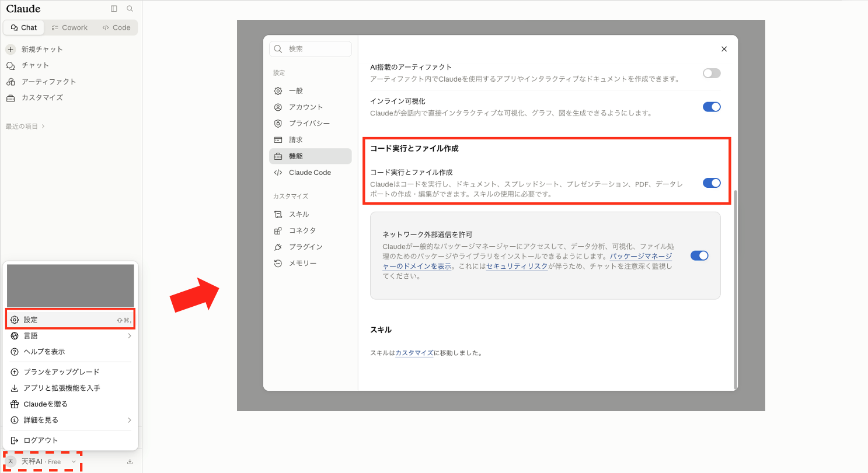Close the settings dialog
Image resolution: width=868 pixels, height=473 pixels.
tap(724, 49)
